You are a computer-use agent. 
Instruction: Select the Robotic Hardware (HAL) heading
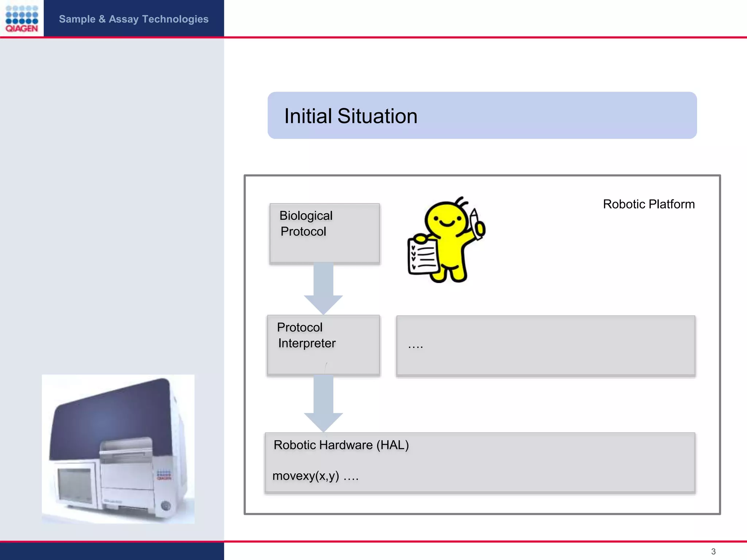coord(341,445)
